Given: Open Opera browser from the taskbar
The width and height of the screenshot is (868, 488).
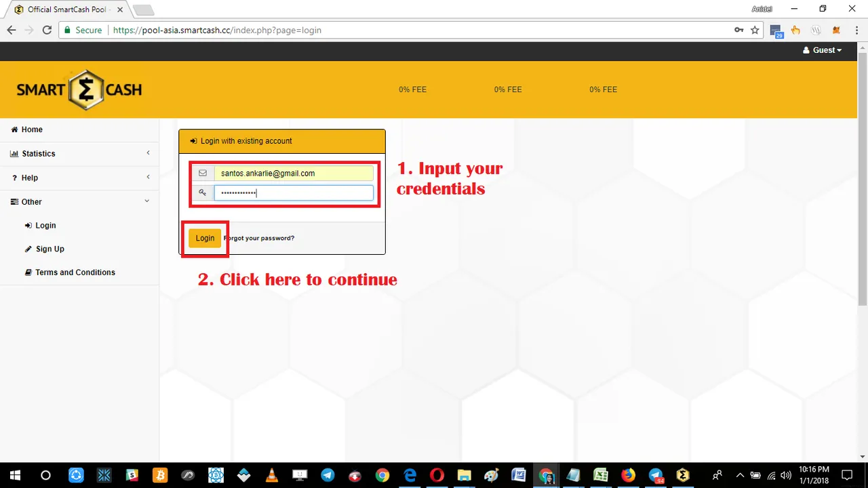Looking at the screenshot, I should pos(437,475).
